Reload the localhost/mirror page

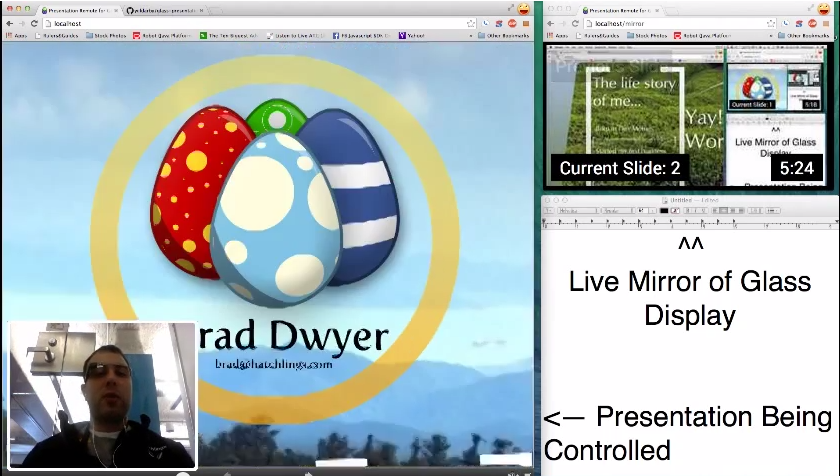[575, 24]
